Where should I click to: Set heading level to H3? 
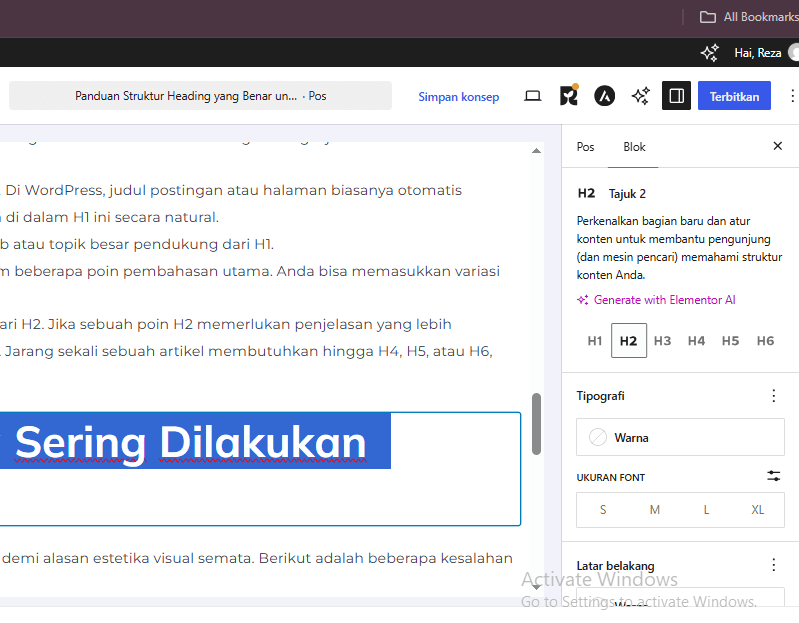[662, 341]
